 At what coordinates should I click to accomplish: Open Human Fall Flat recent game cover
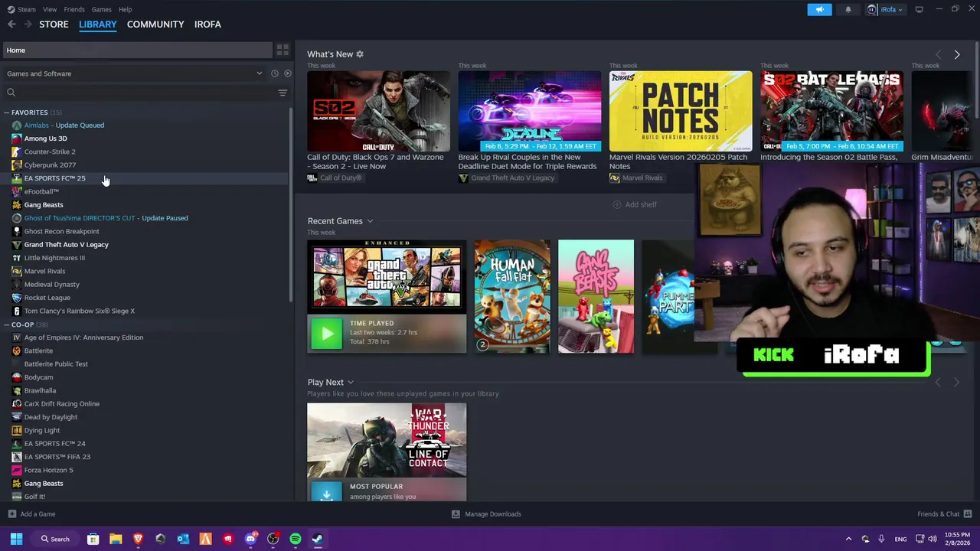click(511, 297)
